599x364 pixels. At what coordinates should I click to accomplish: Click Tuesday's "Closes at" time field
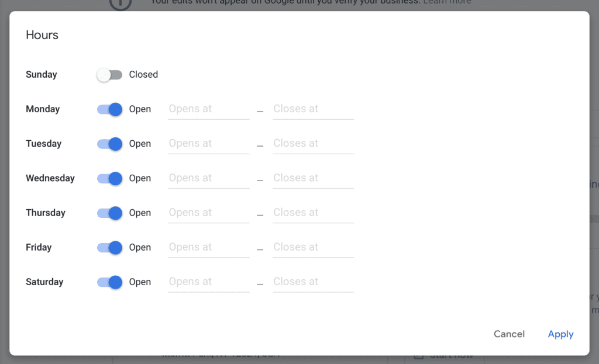[x=313, y=144]
